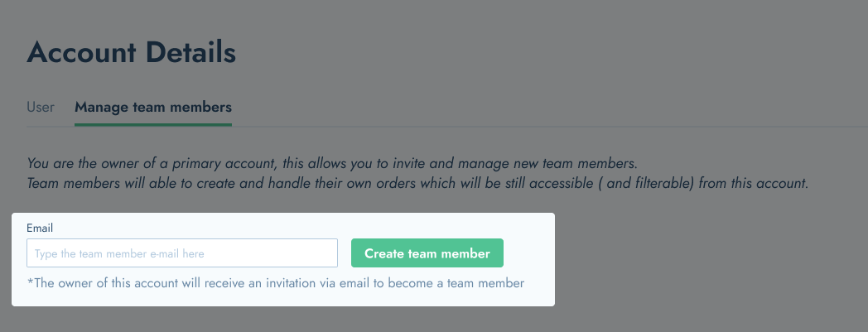Viewport: 868px width, 332px height.
Task: Switch to the User tab
Action: coord(41,107)
